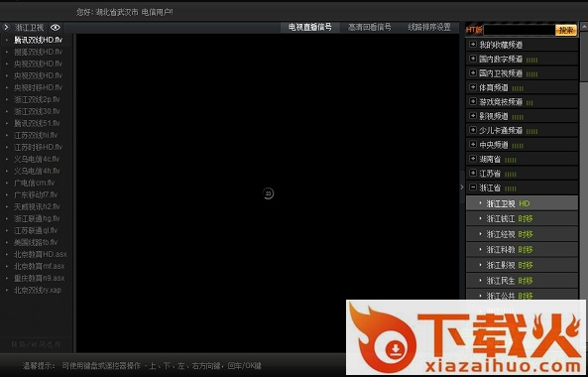Choose the 腾讯双线HD.flv line

[38, 40]
